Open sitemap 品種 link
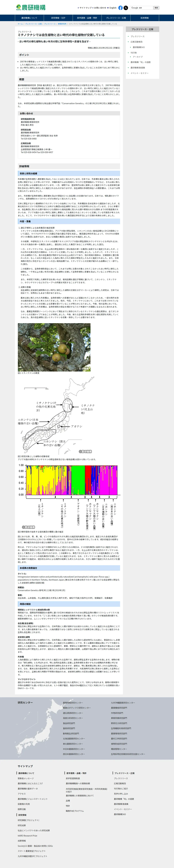The height and width of the screenshot is (868, 174). click(68, 801)
